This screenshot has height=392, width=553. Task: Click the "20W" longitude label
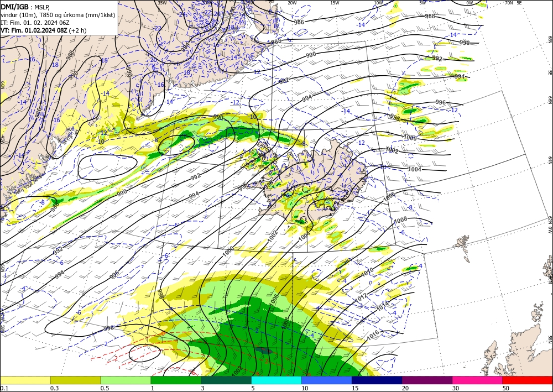click(x=292, y=3)
